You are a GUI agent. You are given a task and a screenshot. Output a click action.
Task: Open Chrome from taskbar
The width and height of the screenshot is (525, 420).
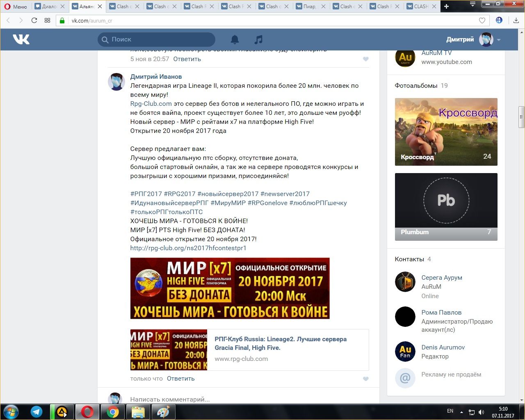coord(113,412)
